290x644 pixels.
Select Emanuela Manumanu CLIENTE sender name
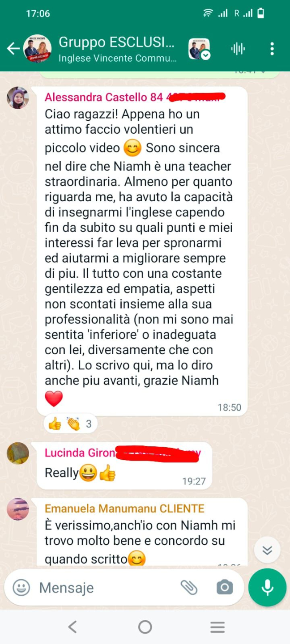124,508
